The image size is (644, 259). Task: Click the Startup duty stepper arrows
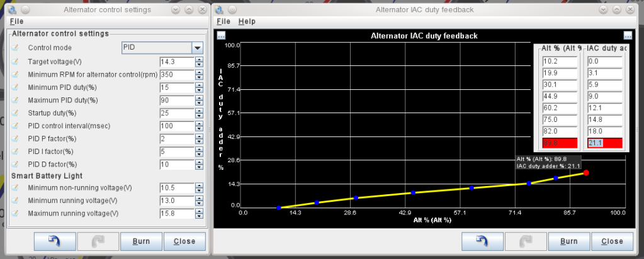199,113
